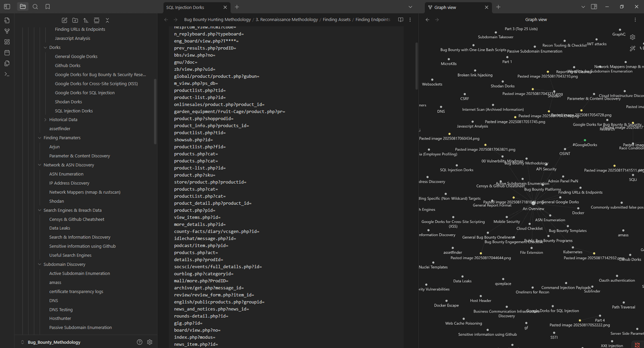Select the #GoogleDorks node in graph

[x=584, y=140]
